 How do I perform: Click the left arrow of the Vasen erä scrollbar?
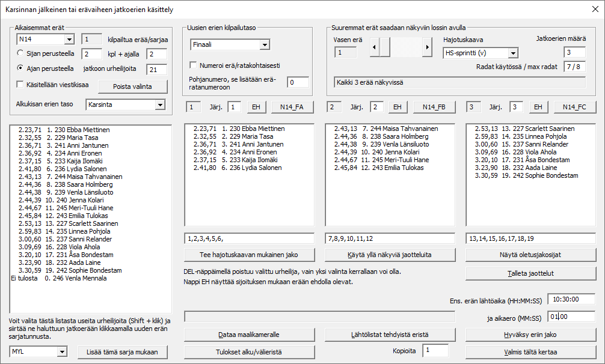[373, 47]
